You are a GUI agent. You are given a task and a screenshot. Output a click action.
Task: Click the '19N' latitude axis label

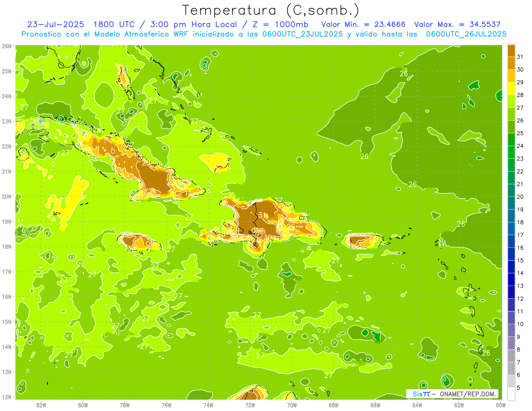click(7, 221)
